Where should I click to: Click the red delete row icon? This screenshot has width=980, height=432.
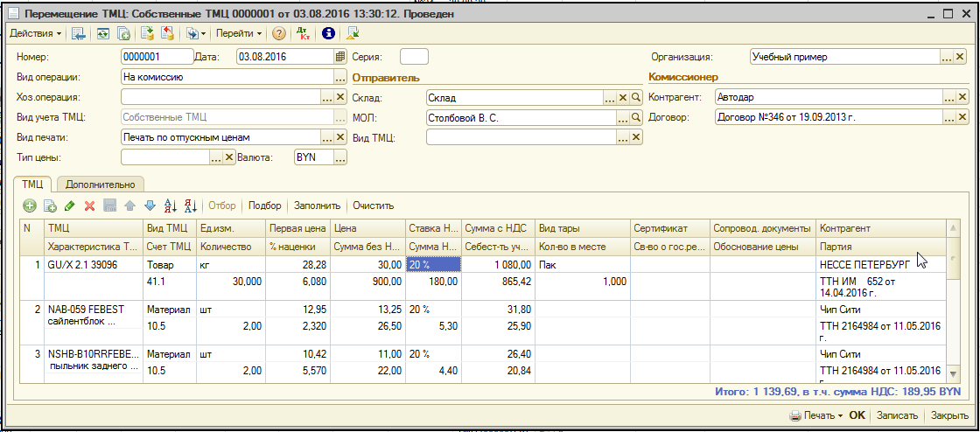pyautogui.click(x=89, y=206)
